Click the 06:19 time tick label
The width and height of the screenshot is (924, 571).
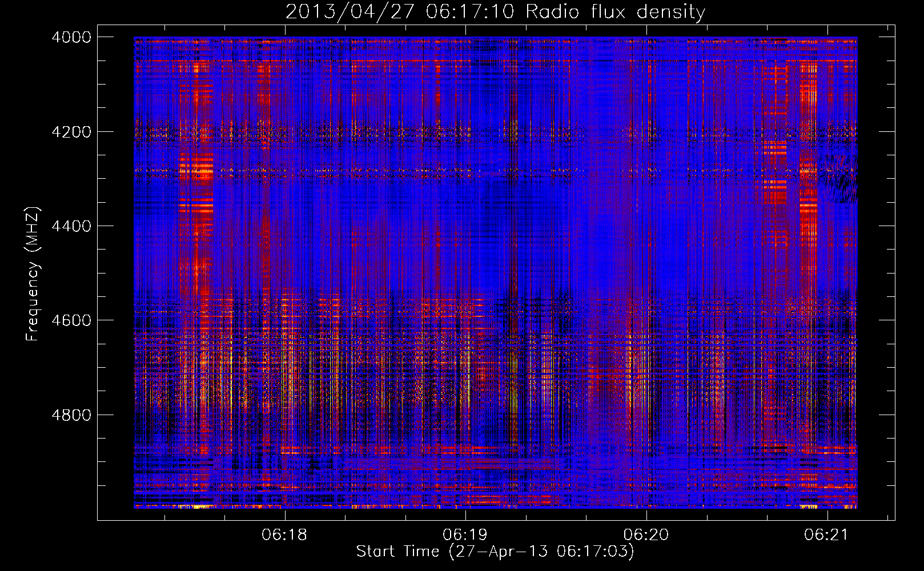tap(465, 535)
